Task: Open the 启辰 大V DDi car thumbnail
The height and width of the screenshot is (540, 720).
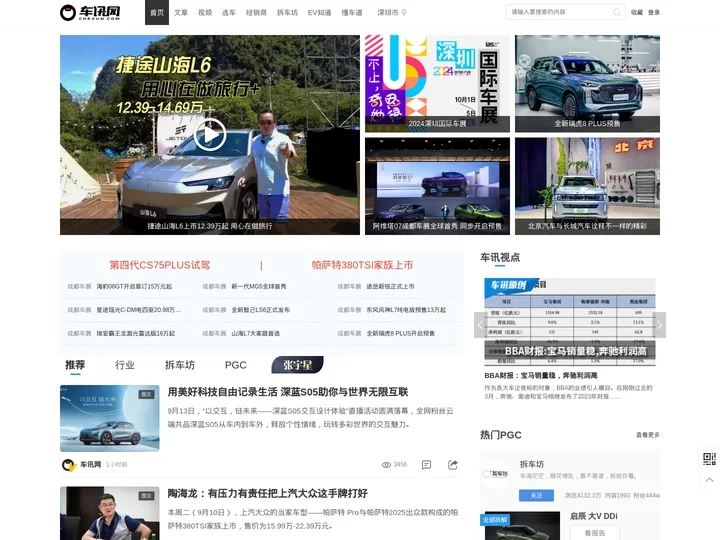Action: (522, 526)
